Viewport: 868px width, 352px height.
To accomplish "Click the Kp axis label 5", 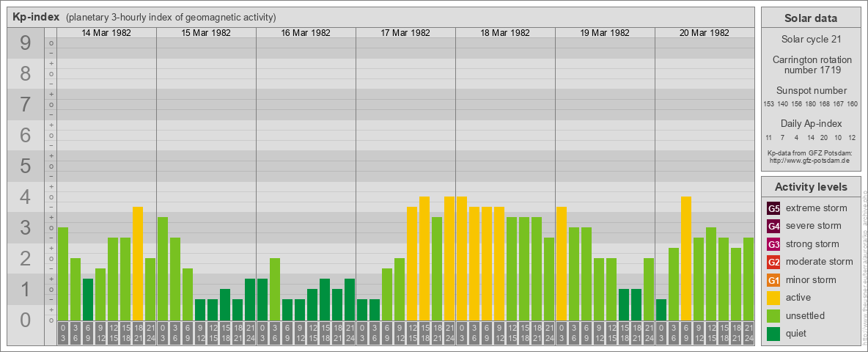I will pos(25,166).
